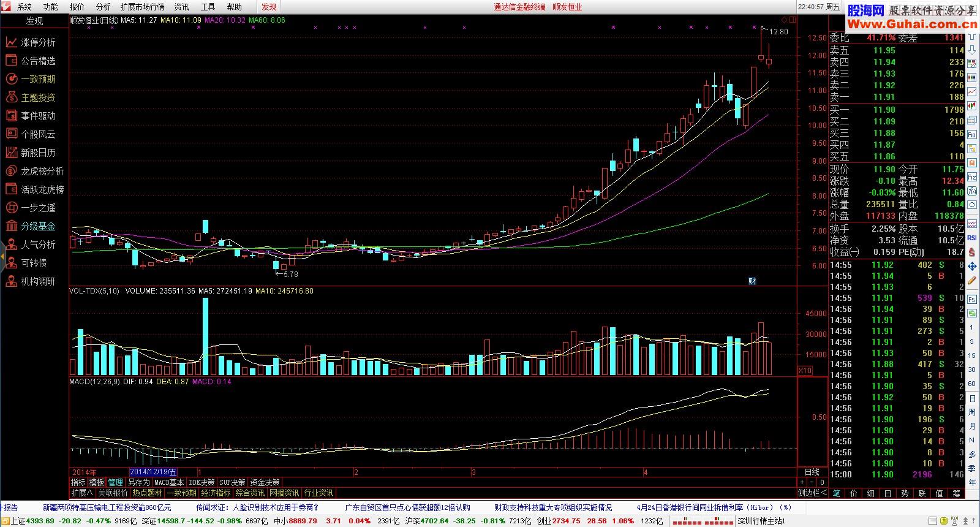
Task: Click the MACD基本 template button
Action: point(168,482)
